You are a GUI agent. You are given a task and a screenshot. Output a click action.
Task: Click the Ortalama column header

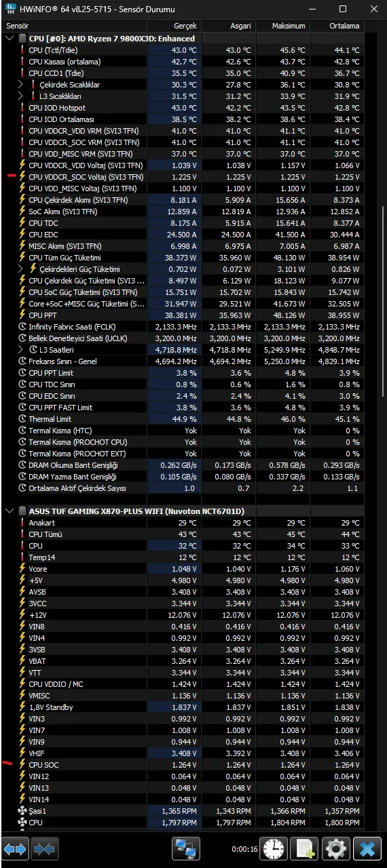[x=337, y=25]
